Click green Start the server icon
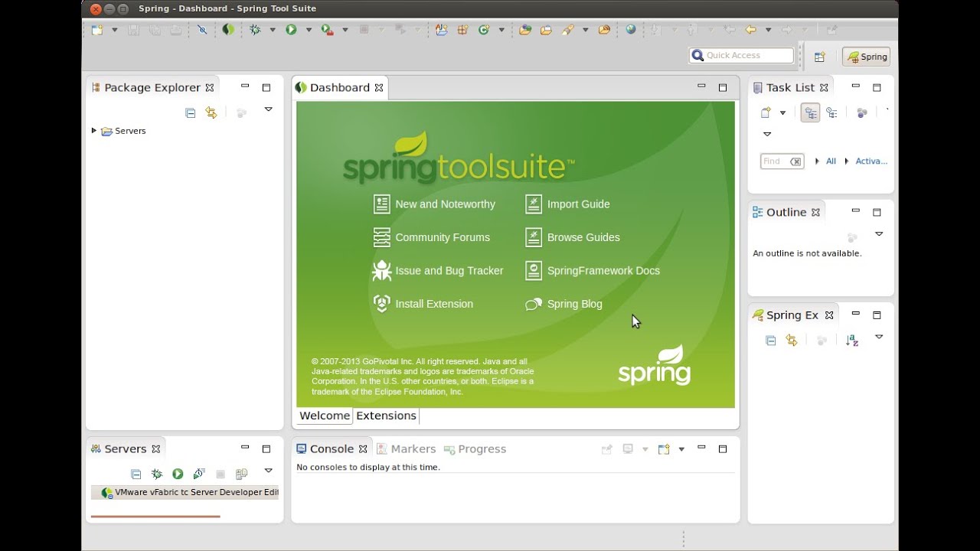The width and height of the screenshot is (980, 551). tap(178, 474)
